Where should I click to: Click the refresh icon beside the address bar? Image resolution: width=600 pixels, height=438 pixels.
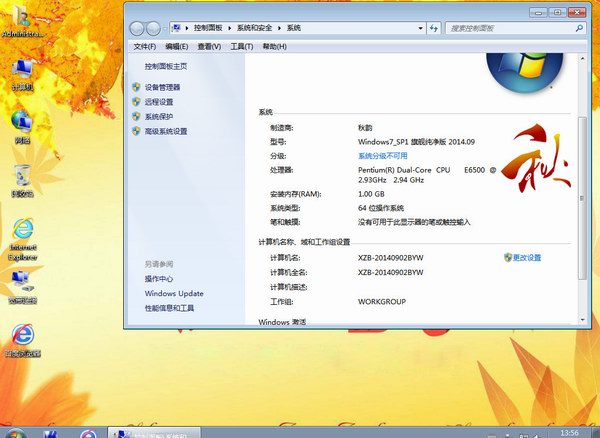(x=434, y=28)
